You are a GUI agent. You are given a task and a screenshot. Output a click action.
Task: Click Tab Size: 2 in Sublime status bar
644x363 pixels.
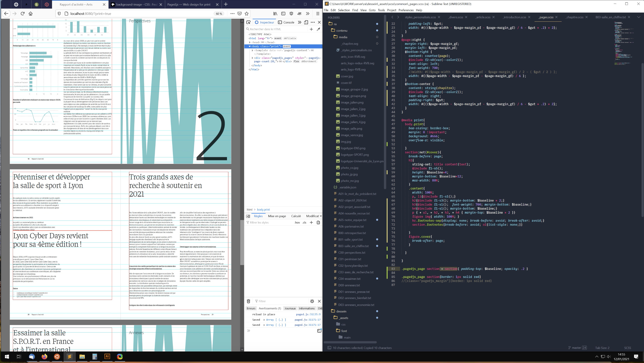point(602,348)
